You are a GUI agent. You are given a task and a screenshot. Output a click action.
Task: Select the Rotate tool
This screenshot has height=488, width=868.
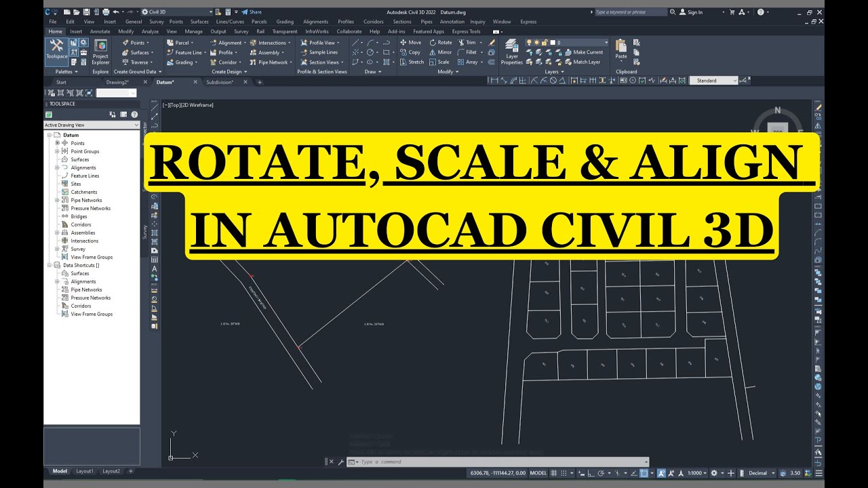[441, 42]
